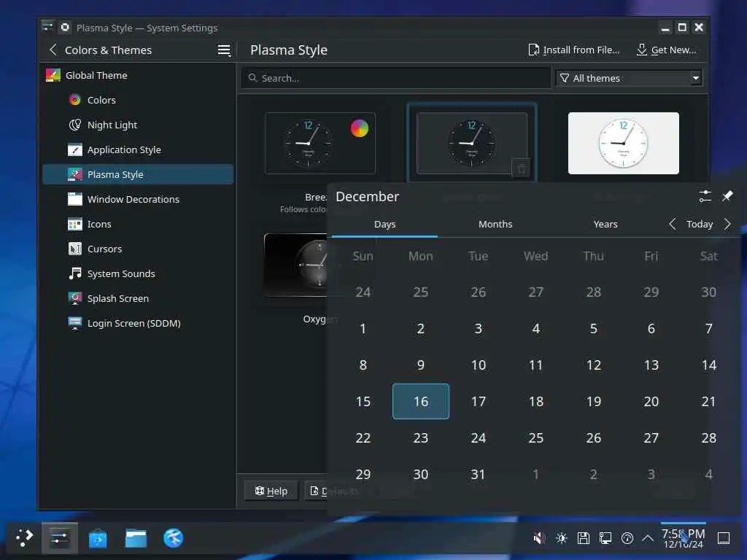This screenshot has width=747, height=560.
Task: Launch the web browser from taskbar
Action: (x=173, y=539)
